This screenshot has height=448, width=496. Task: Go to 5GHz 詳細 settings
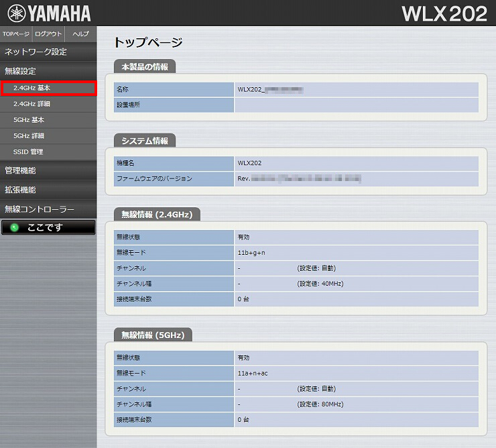click(48, 136)
